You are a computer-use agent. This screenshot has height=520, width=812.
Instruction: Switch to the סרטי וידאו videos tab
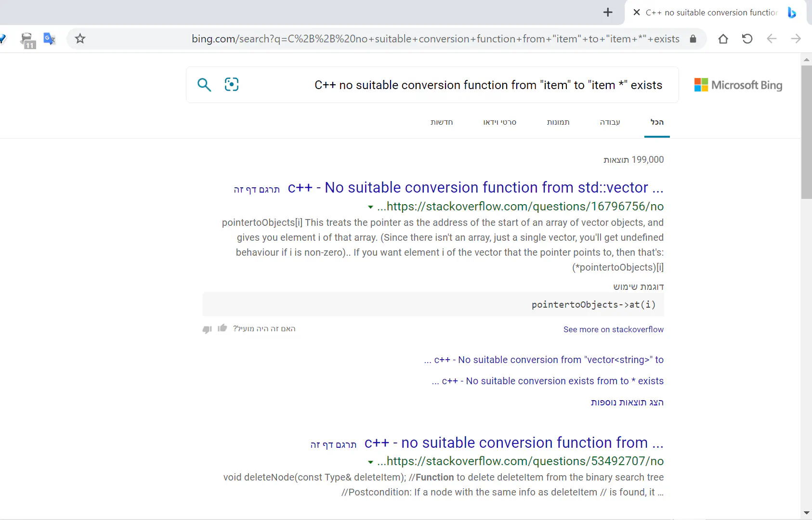click(499, 122)
